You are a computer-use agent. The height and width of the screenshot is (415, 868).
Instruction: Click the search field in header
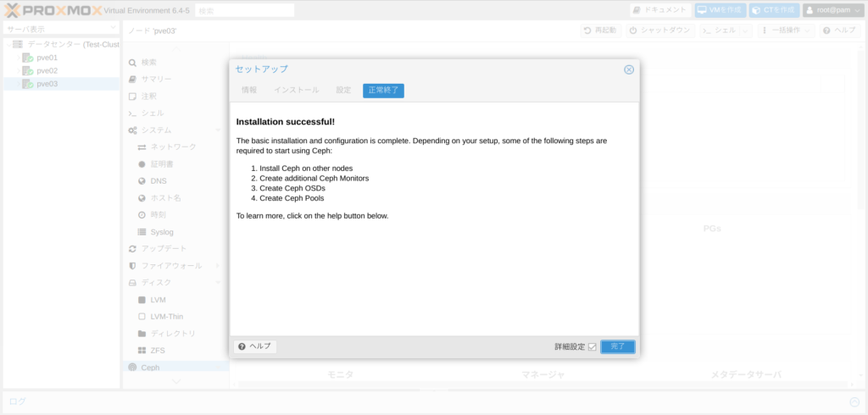pos(244,10)
